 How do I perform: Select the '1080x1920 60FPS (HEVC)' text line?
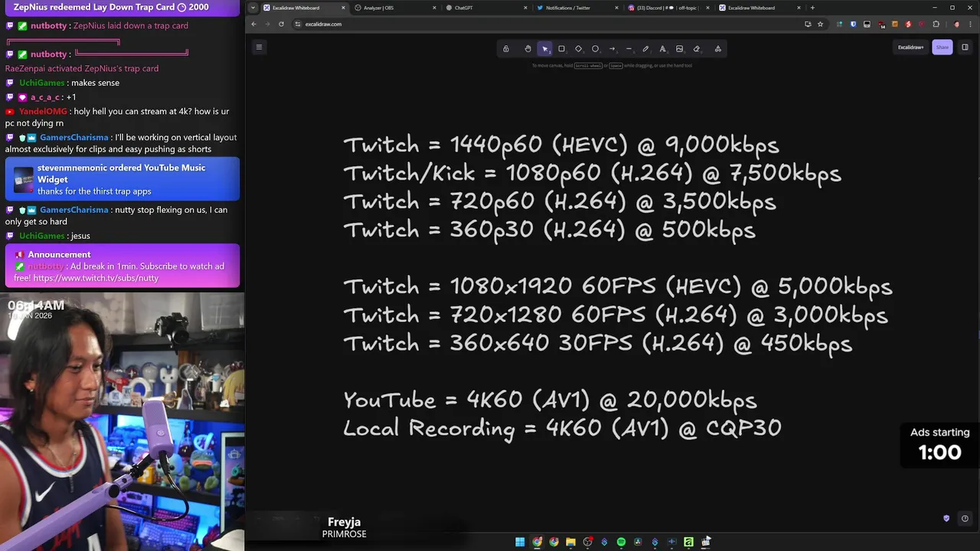(x=618, y=286)
